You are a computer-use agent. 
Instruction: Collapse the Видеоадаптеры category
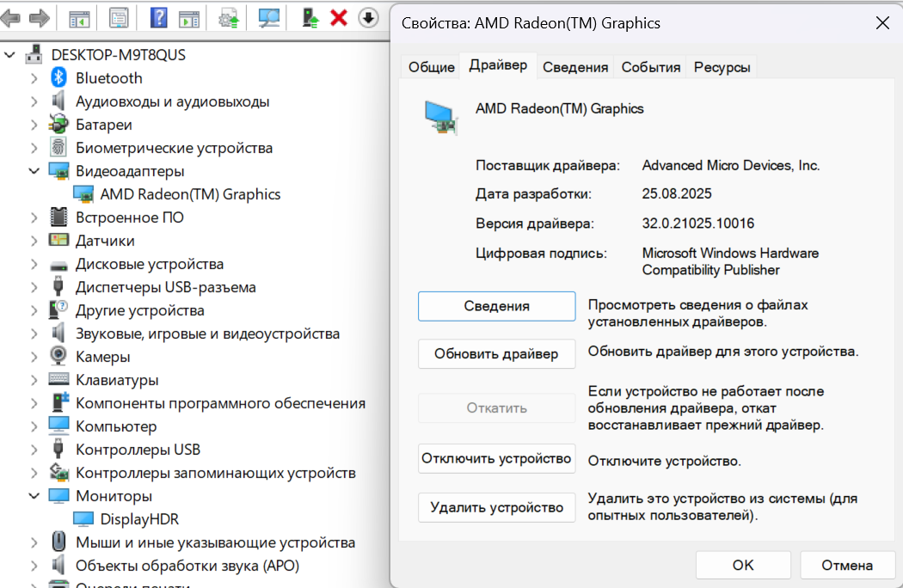coord(34,171)
